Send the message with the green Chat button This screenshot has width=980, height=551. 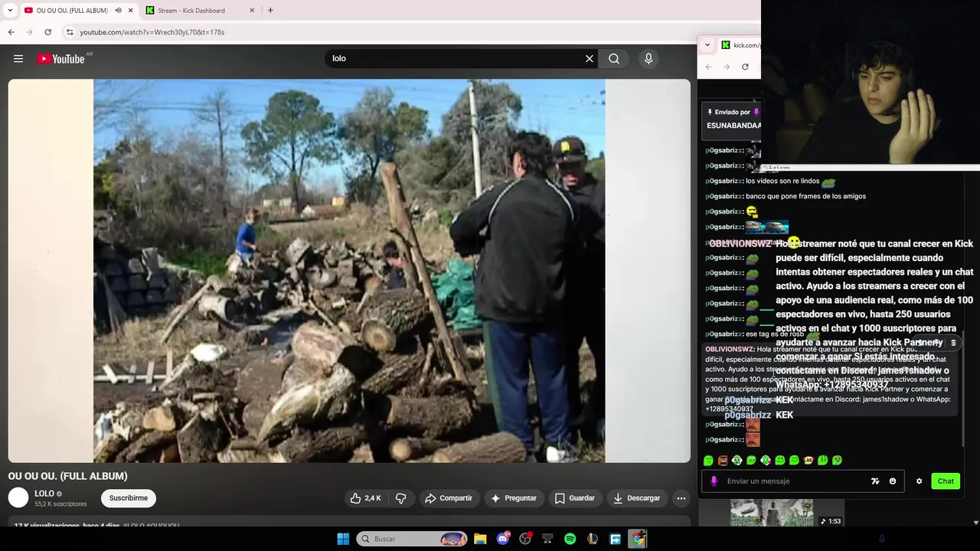pyautogui.click(x=946, y=481)
